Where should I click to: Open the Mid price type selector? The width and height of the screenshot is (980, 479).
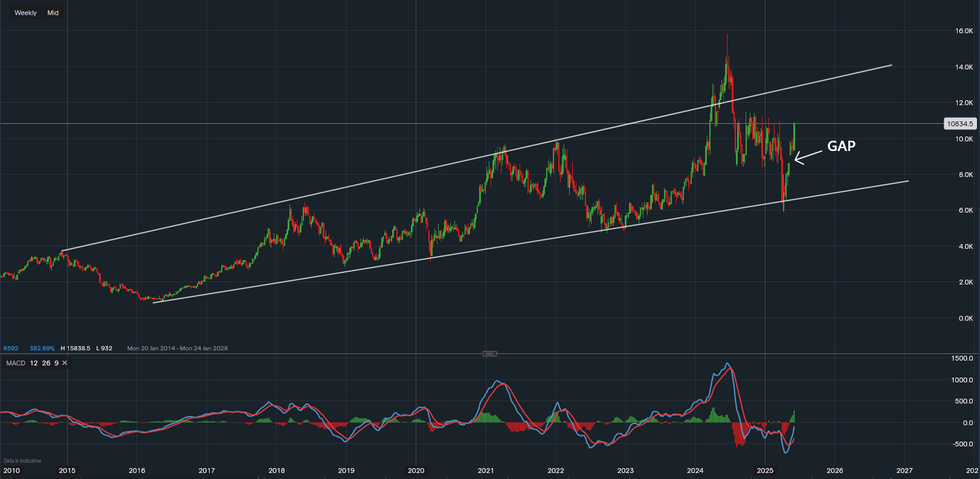click(53, 13)
